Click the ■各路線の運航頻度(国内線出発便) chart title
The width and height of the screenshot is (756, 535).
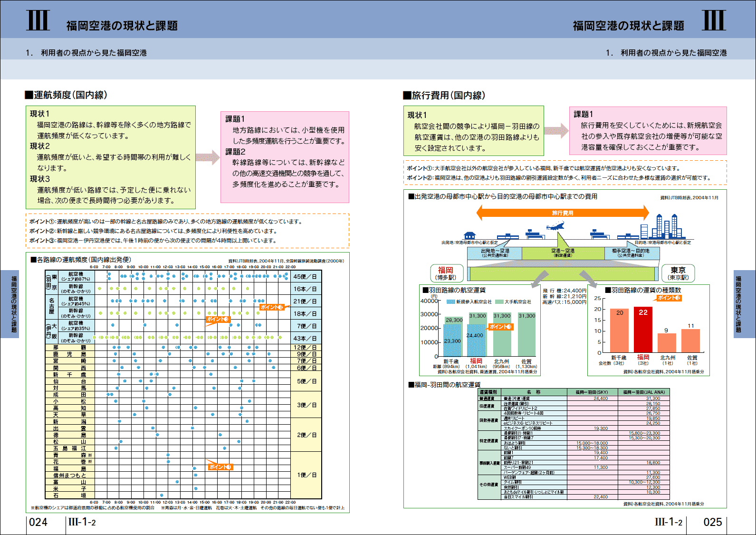tap(80, 260)
